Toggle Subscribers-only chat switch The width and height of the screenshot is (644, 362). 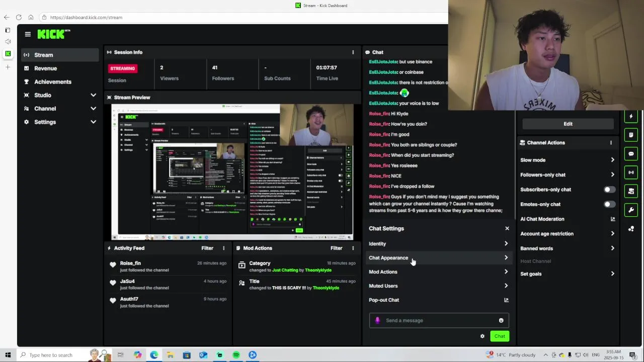pos(609,190)
